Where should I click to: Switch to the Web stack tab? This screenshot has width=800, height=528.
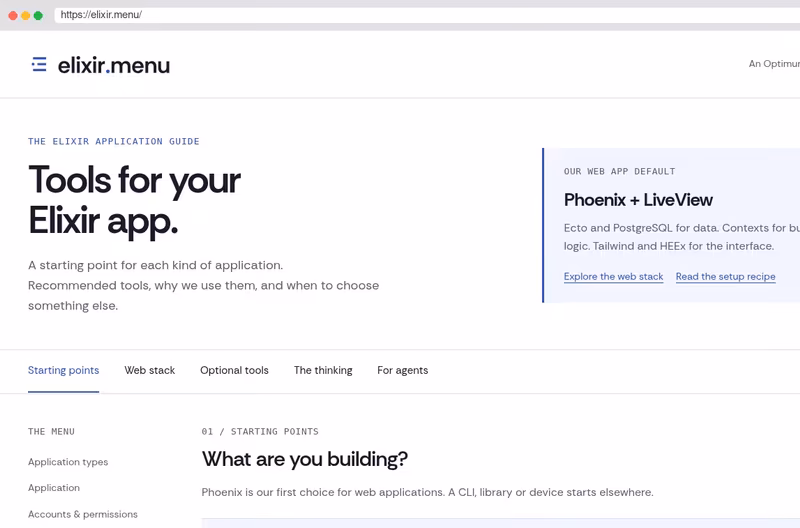tap(149, 370)
